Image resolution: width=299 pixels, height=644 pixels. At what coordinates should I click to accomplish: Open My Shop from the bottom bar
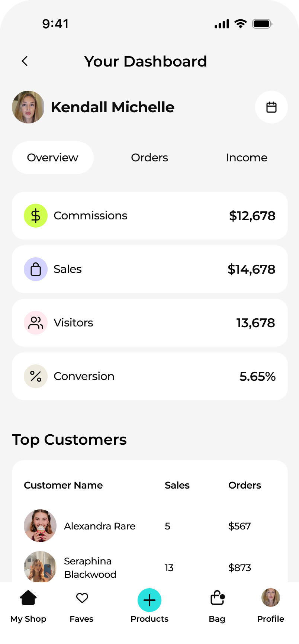pos(28,606)
